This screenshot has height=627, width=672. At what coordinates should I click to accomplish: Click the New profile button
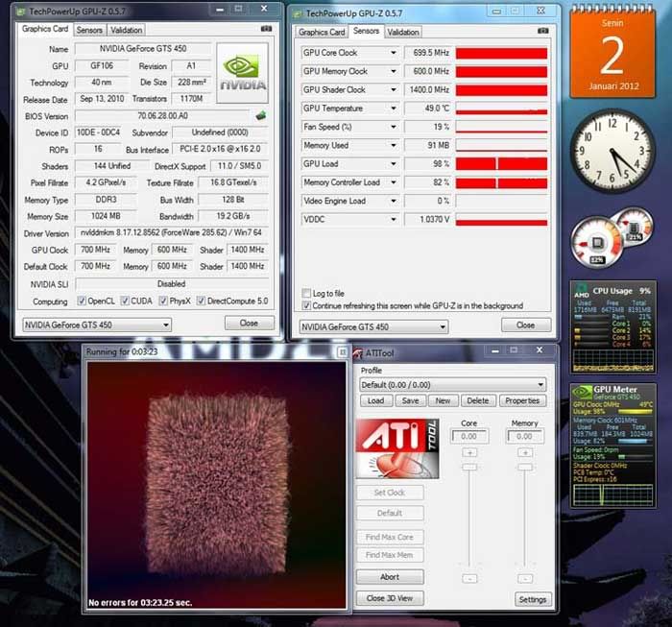[443, 400]
